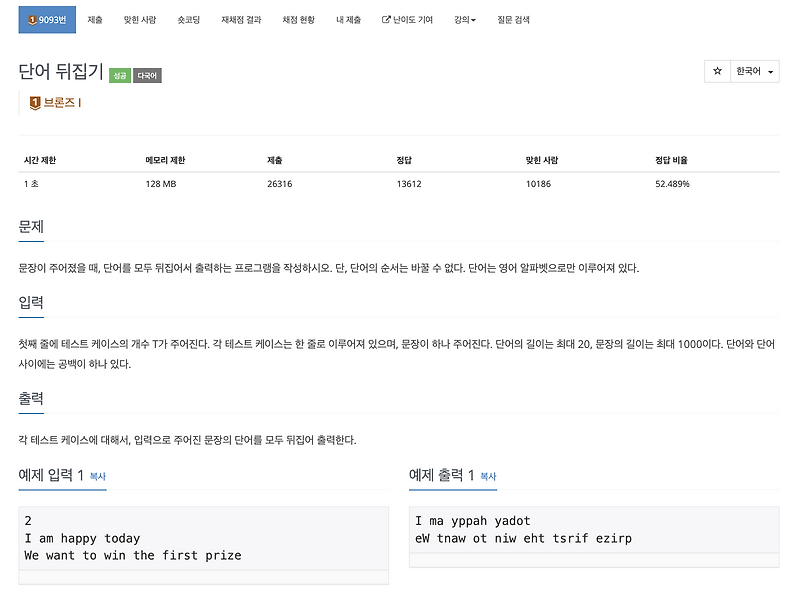The width and height of the screenshot is (800, 594).
Task: Copy sample output 1 using 복사 link
Action: point(486,478)
